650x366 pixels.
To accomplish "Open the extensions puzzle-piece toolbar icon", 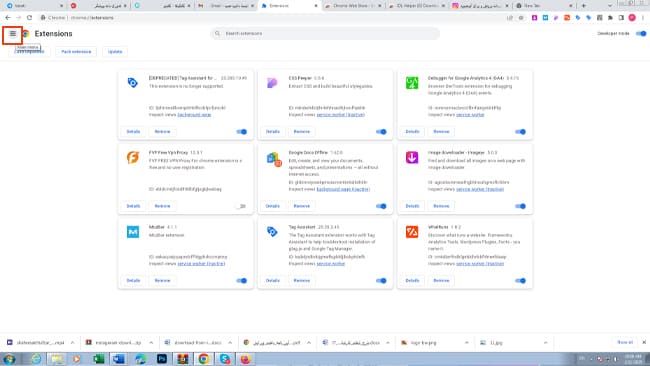I will click(x=610, y=18).
